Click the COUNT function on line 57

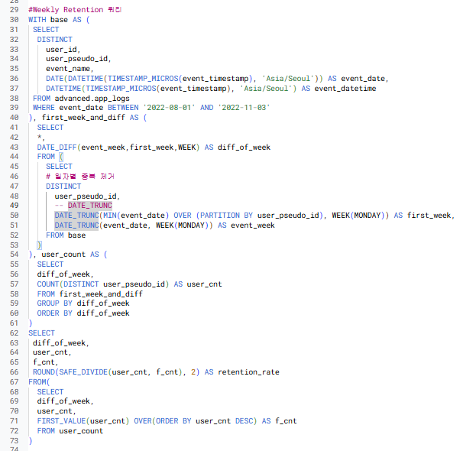click(48, 284)
